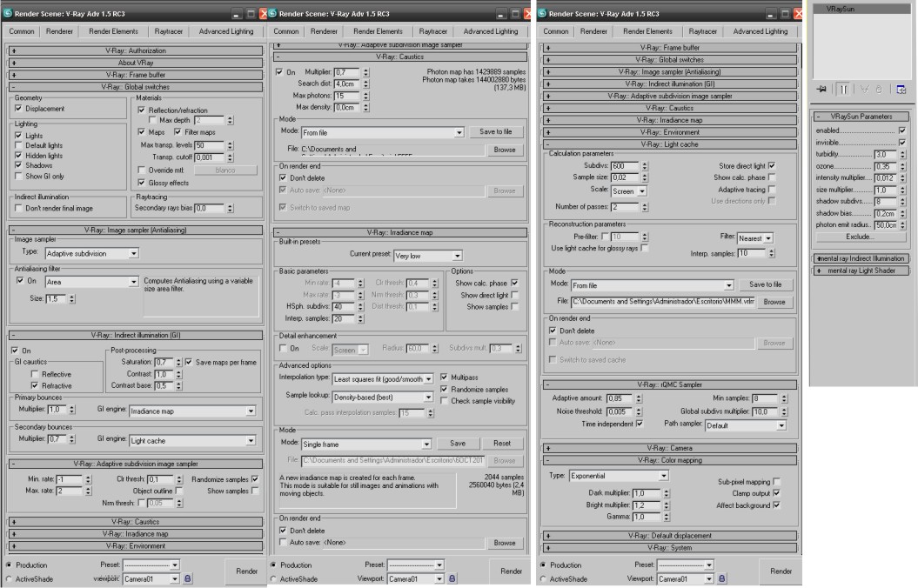Collapse the VRaySun Parameters rollout

pos(861,117)
